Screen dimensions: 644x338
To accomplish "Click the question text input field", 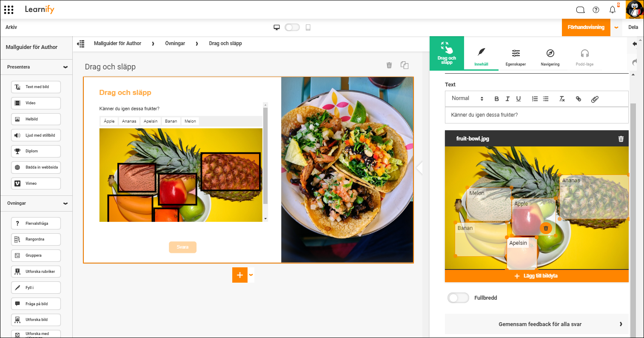I will coord(536,115).
